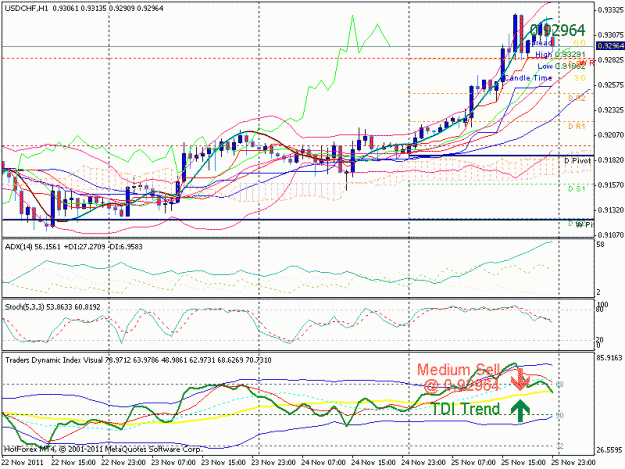Click the 26.5595 TDI scale value
625x469 pixels.
[609, 450]
